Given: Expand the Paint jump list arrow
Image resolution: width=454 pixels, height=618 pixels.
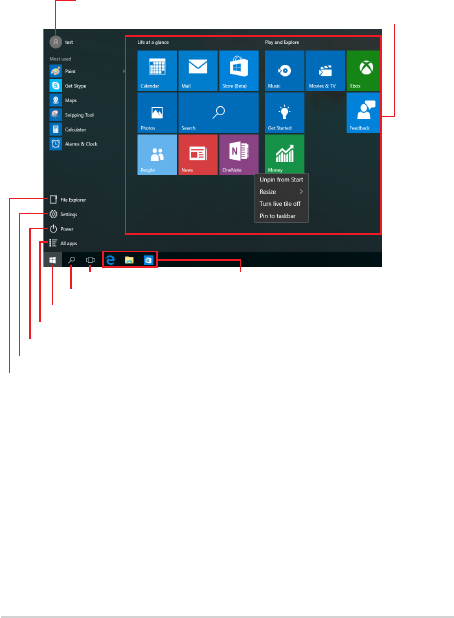Looking at the screenshot, I should pyautogui.click(x=123, y=71).
